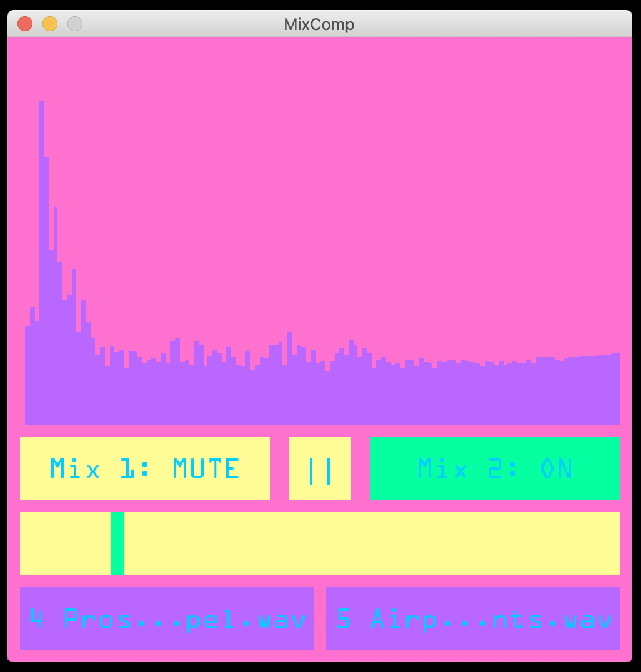Close the MixComp window with the red button
Screen dimensions: 641x672
pos(25,24)
